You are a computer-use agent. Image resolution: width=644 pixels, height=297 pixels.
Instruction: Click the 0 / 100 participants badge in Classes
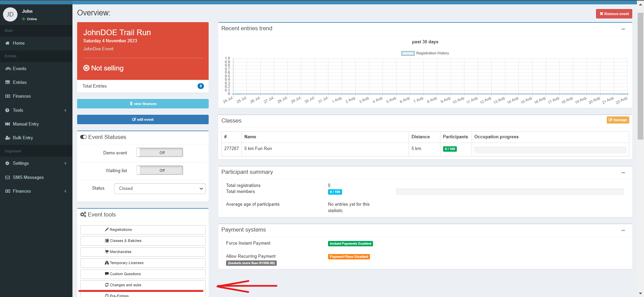pyautogui.click(x=450, y=149)
